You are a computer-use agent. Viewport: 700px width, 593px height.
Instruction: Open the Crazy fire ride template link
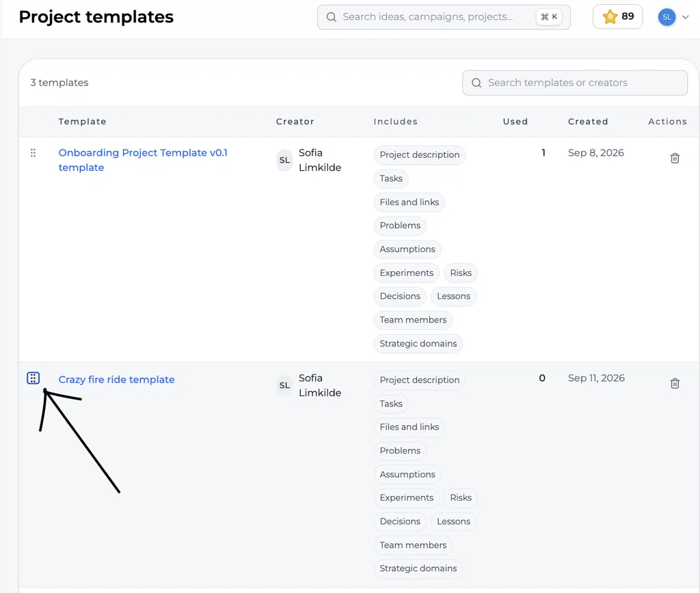116,380
